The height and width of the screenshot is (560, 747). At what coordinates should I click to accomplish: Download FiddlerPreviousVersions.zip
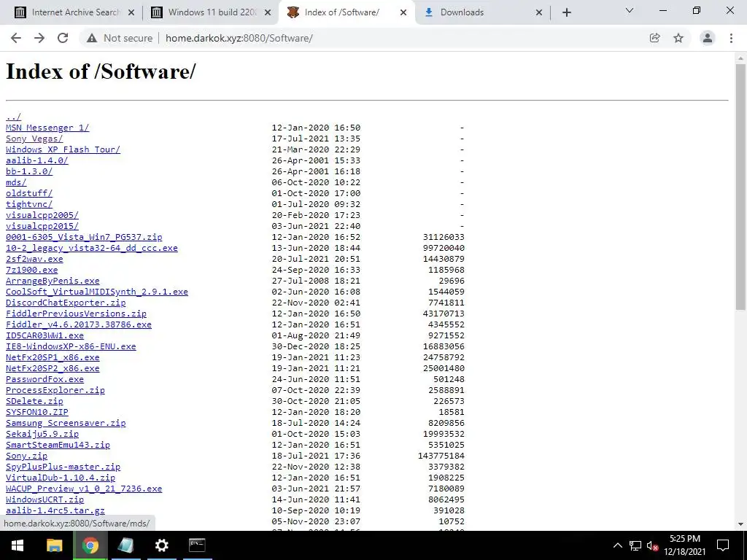pos(76,314)
